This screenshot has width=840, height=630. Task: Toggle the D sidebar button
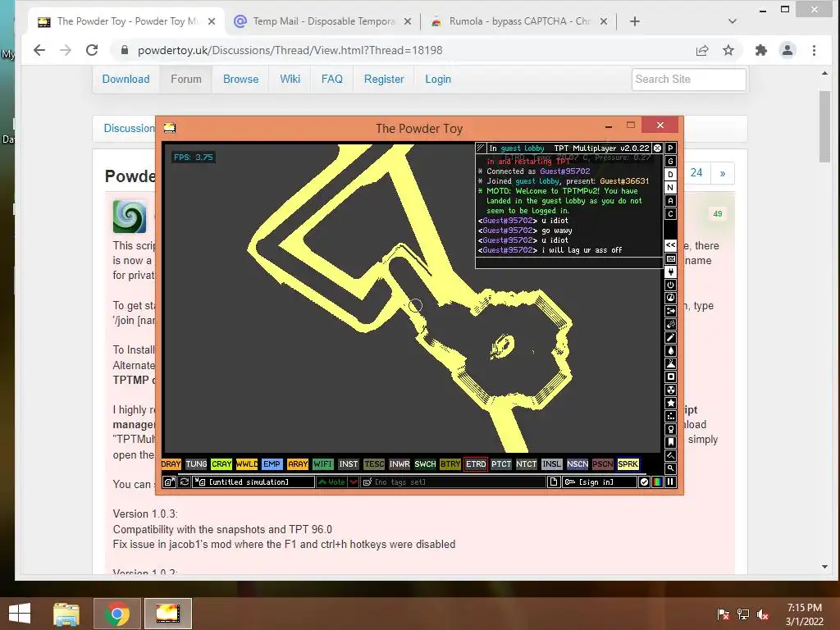click(x=670, y=175)
